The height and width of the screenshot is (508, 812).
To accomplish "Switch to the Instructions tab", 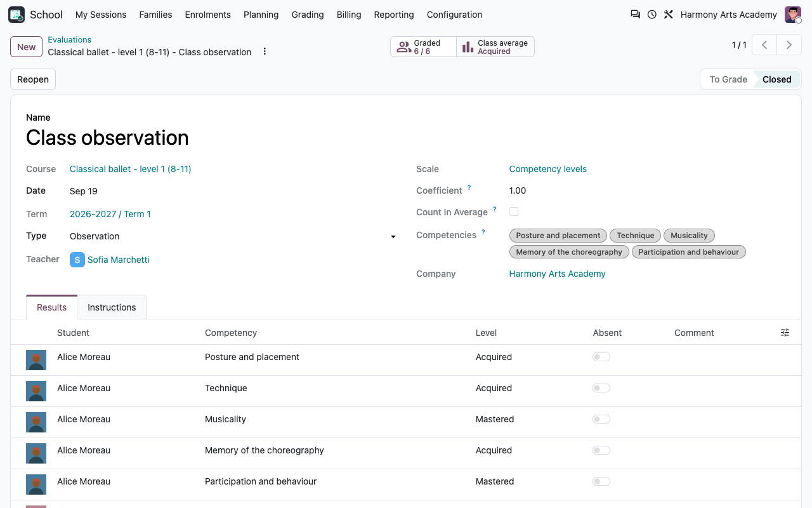I will 112,307.
